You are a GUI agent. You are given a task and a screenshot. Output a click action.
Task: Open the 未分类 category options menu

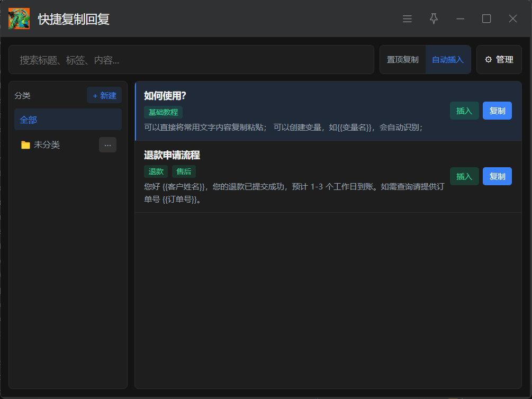(107, 145)
